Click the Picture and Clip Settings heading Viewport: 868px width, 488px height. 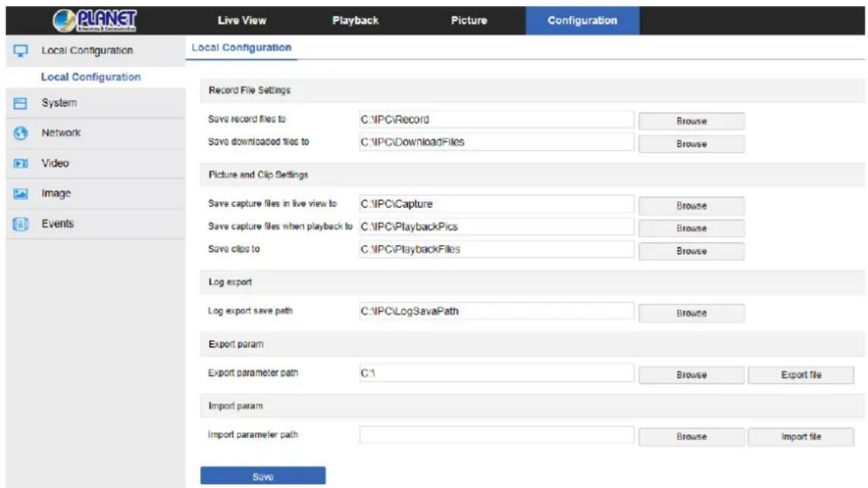[258, 175]
